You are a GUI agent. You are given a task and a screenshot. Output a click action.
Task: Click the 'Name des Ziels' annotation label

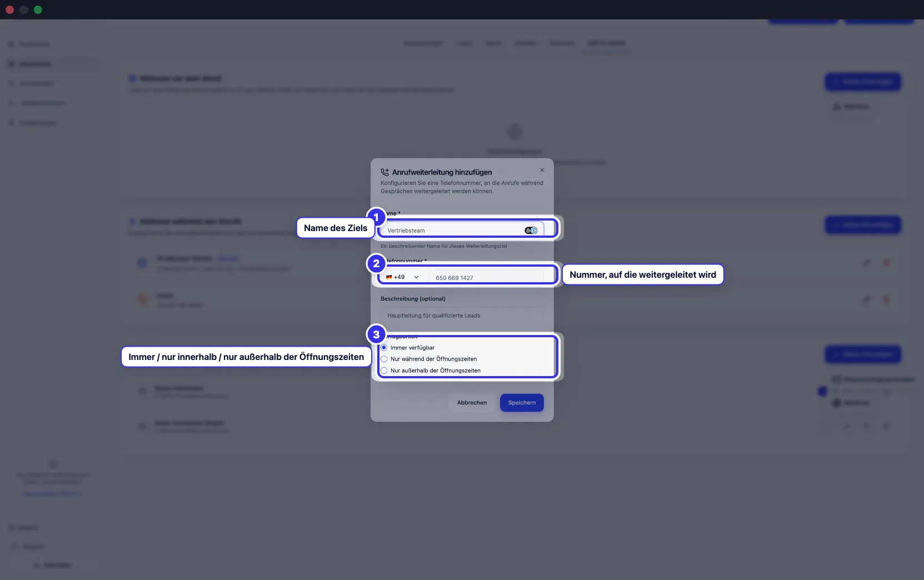pyautogui.click(x=336, y=228)
